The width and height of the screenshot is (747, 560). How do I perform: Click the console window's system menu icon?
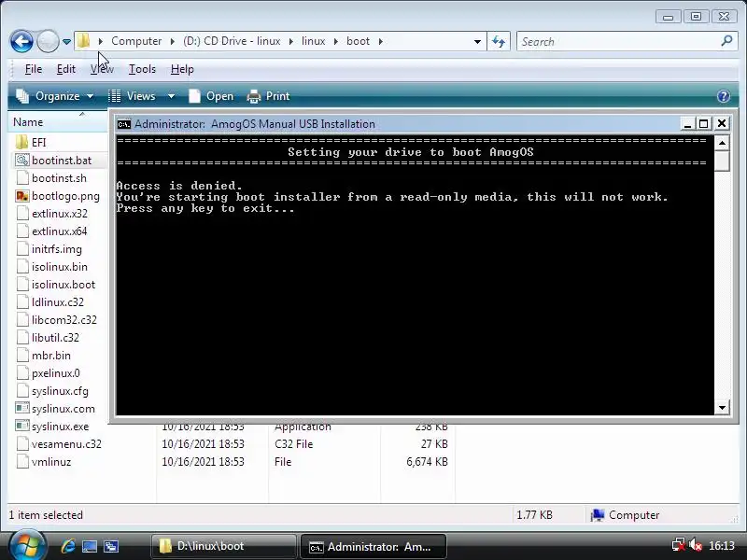tap(124, 124)
